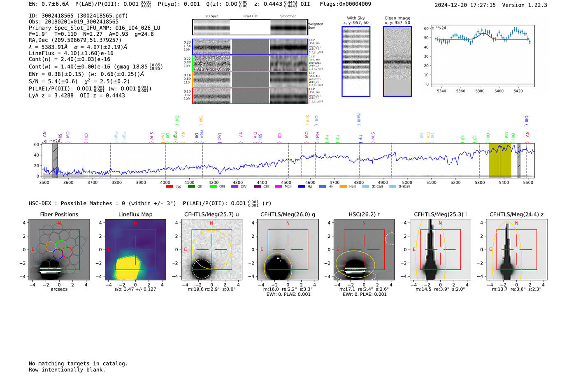Click the 'Pixel Flat' column header
The image size is (576, 392).
pos(250,16)
